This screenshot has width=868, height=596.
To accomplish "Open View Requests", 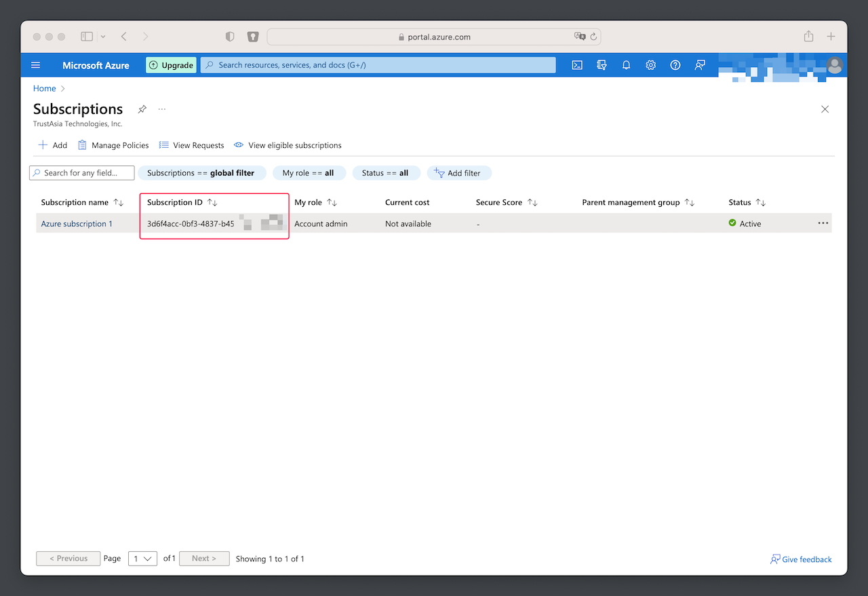I will [191, 145].
